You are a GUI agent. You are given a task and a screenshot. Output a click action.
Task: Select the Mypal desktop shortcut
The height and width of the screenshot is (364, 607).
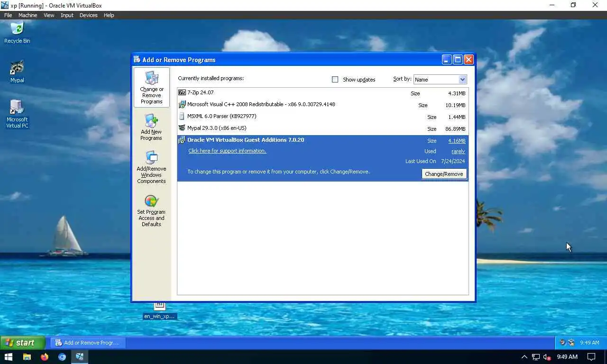[17, 67]
